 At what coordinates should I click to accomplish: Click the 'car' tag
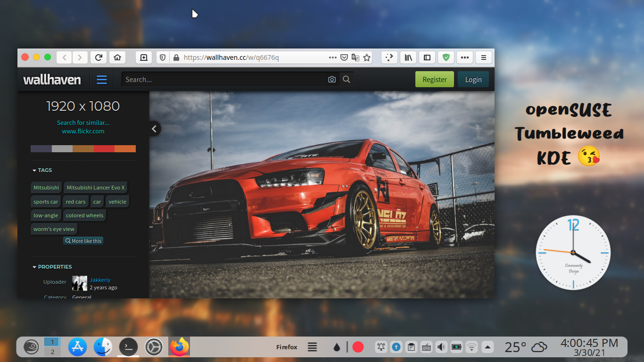tap(97, 202)
